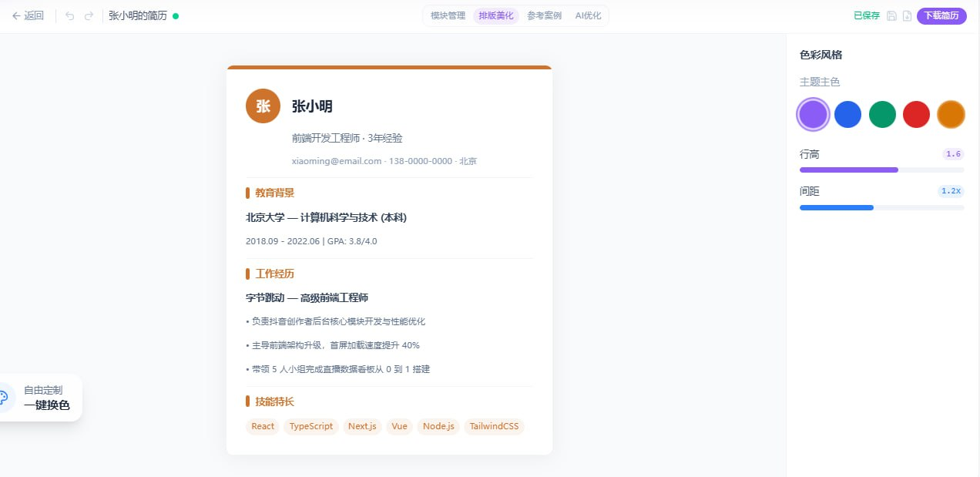Click 前端开发工程师 · 3年经验 subtitle
980x477 pixels.
(x=347, y=138)
